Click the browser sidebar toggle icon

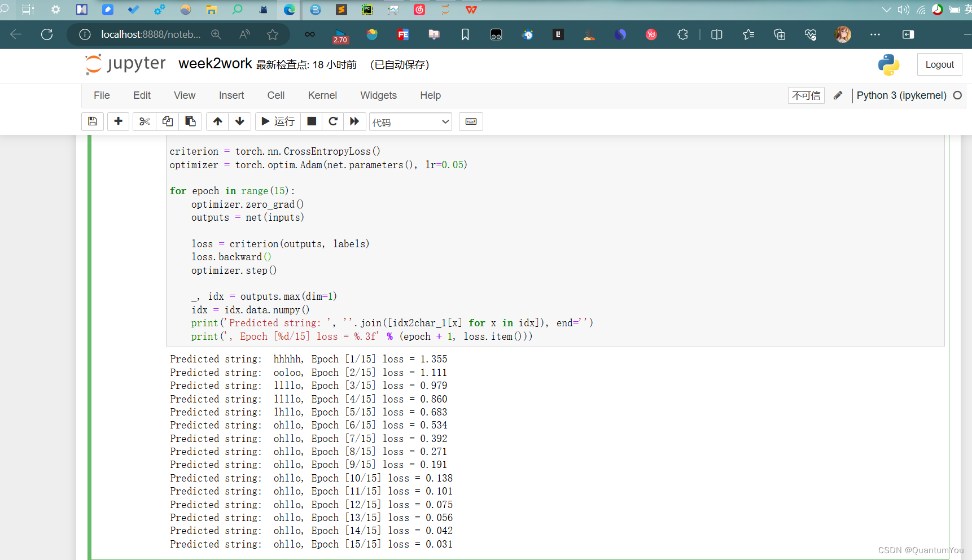pos(908,34)
